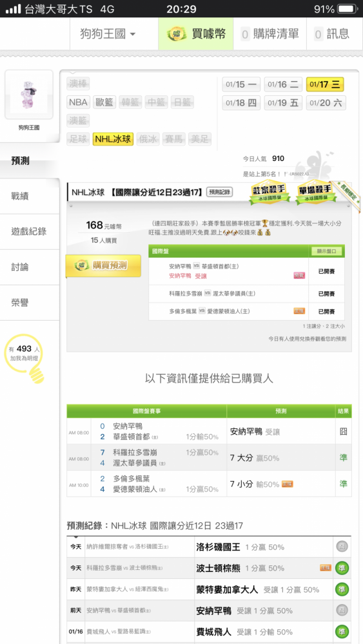Click the 顯示盤口 button
Viewport: 363px width, 644px height.
click(326, 251)
